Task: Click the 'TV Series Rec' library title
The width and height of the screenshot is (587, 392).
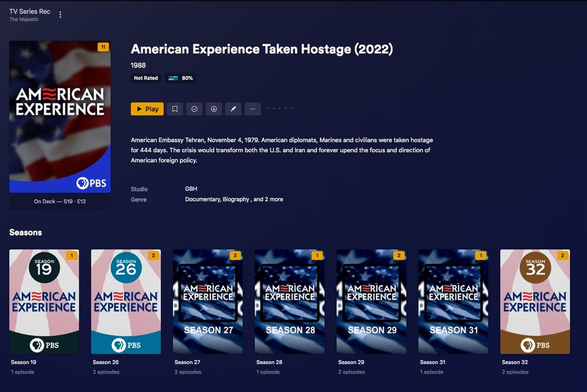Action: pyautogui.click(x=30, y=12)
